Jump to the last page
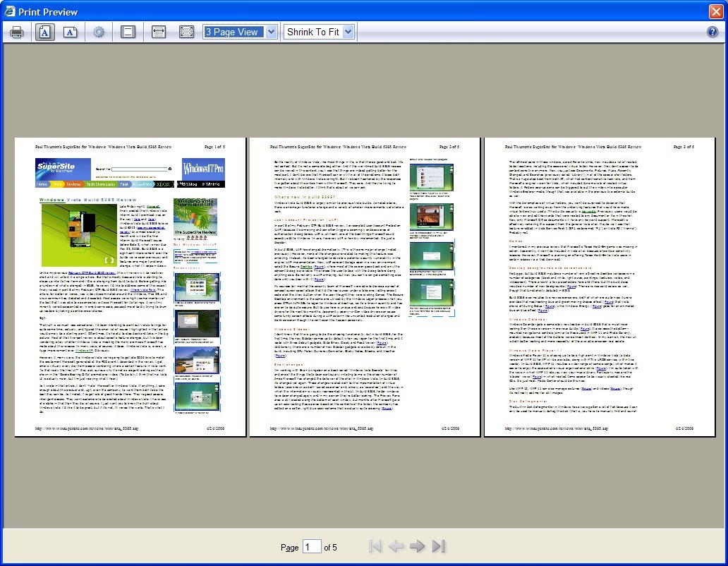Image resolution: width=728 pixels, height=566 pixels. (438, 546)
